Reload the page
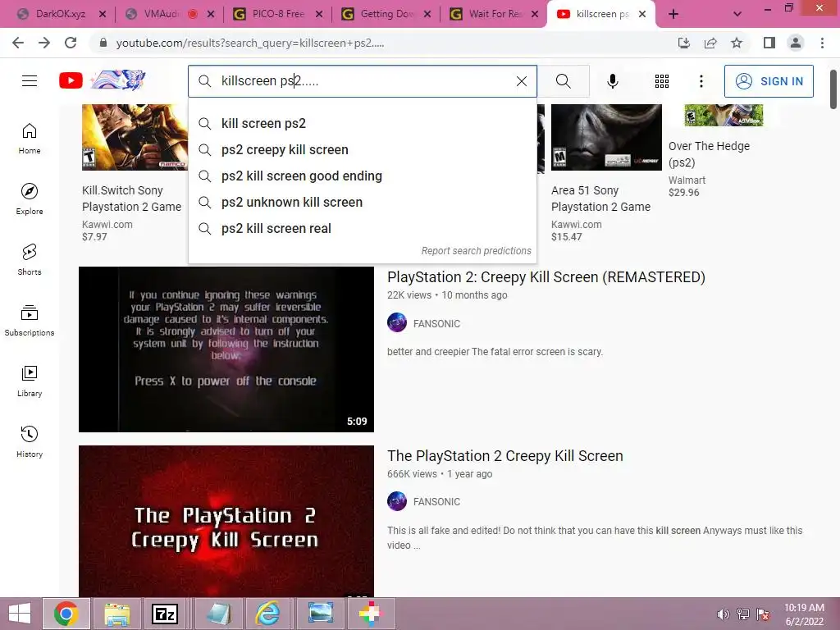This screenshot has height=630, width=840. click(x=71, y=43)
